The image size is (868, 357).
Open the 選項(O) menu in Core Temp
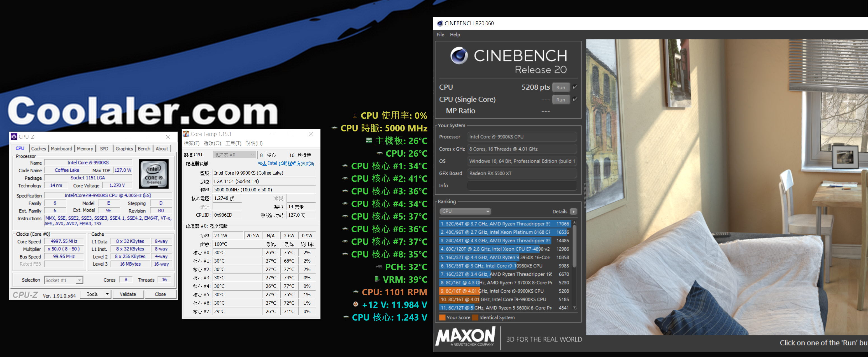212,143
